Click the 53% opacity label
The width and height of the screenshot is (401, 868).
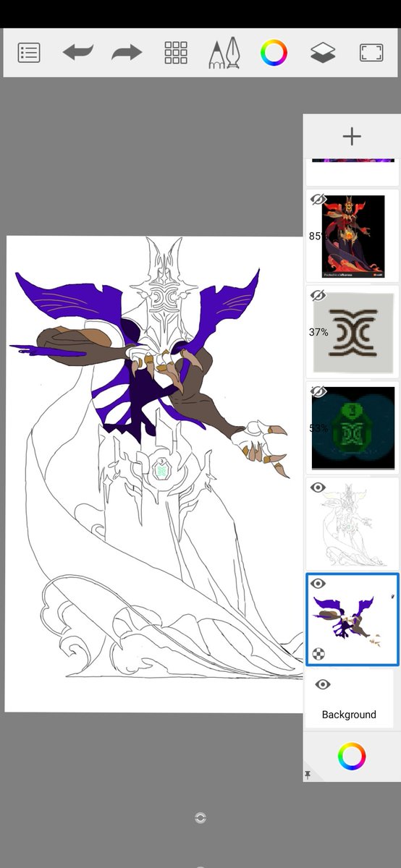318,428
